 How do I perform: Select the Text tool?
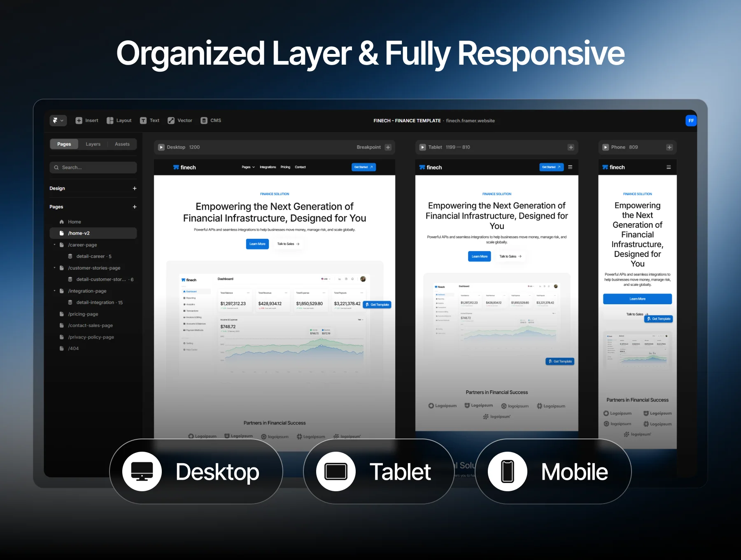[x=149, y=121]
